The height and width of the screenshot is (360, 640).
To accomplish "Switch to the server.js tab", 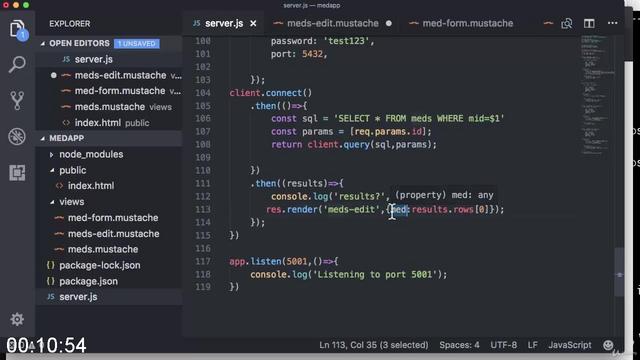I will (x=224, y=24).
